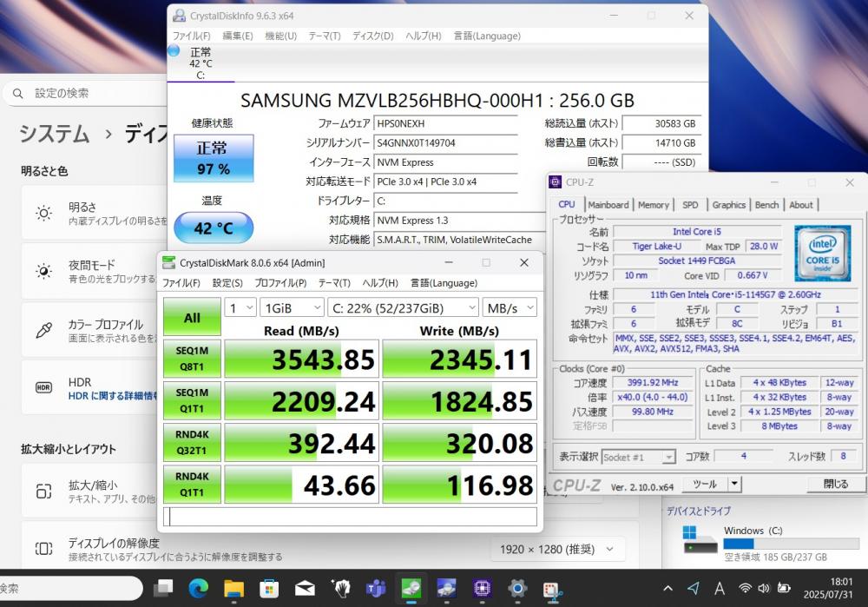Click the green All benchmark button
The height and width of the screenshot is (607, 868).
pyautogui.click(x=192, y=317)
